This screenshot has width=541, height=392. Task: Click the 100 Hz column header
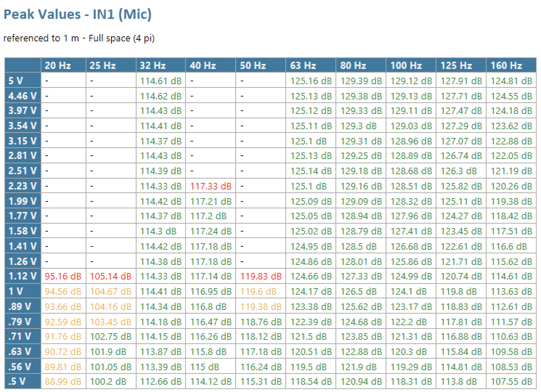[x=411, y=65]
